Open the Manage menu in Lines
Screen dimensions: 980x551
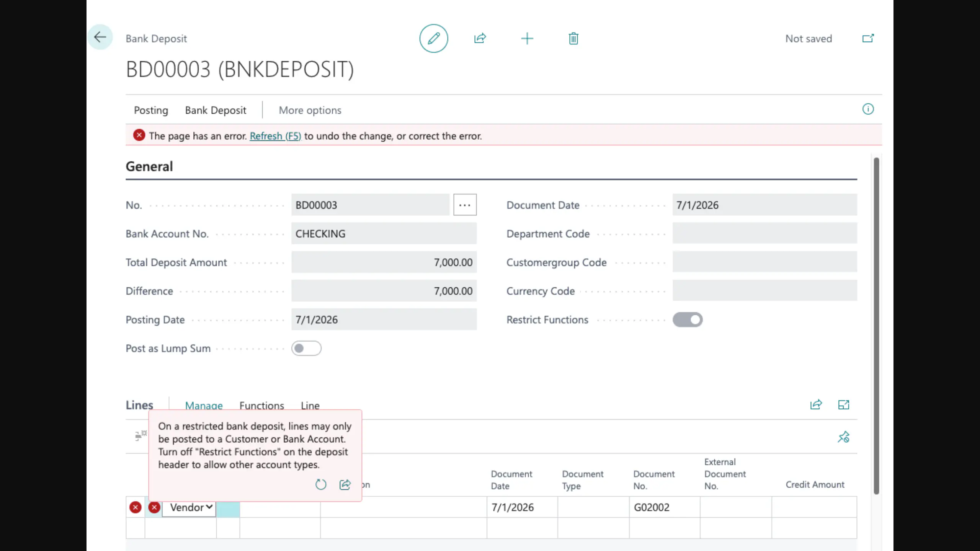204,405
